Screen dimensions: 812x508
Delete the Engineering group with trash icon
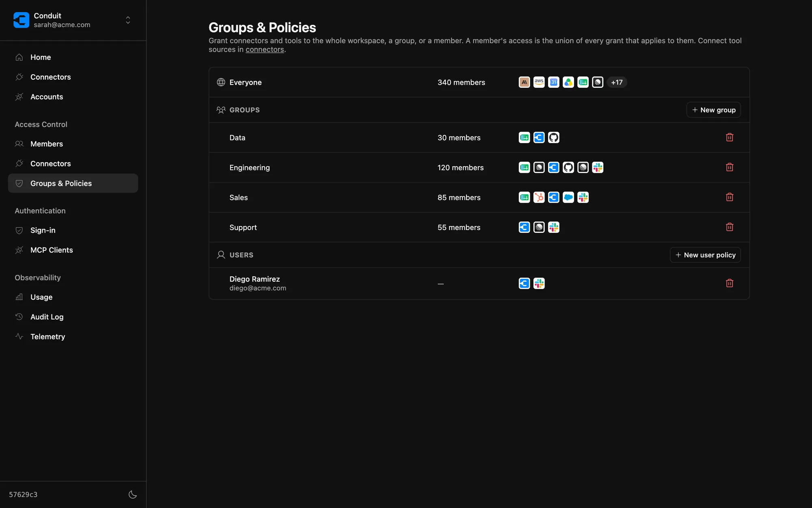point(729,167)
